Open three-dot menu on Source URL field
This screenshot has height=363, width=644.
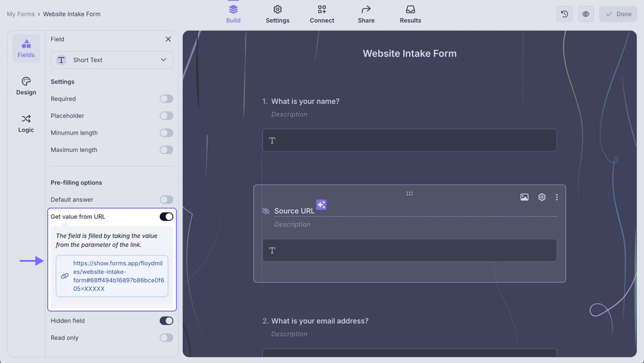tap(557, 197)
